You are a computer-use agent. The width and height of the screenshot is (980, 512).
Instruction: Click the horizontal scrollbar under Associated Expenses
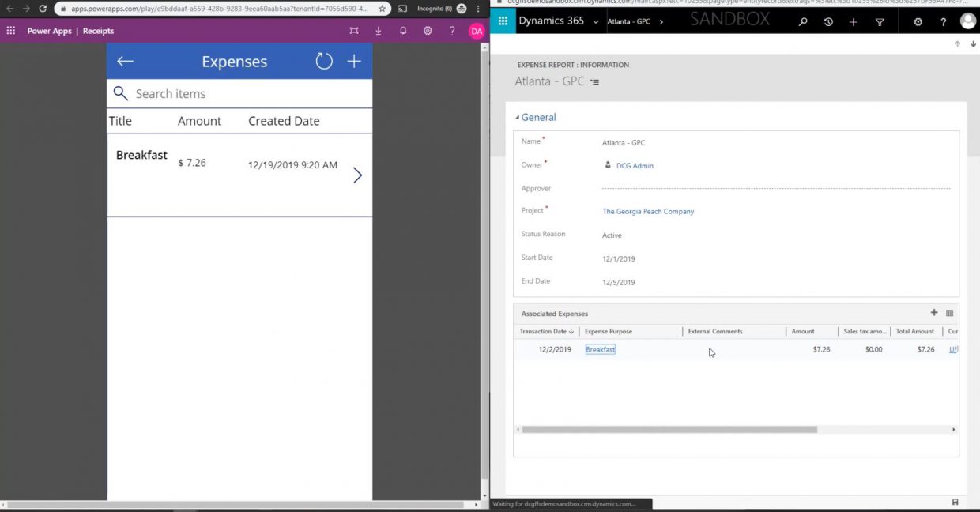(669, 430)
